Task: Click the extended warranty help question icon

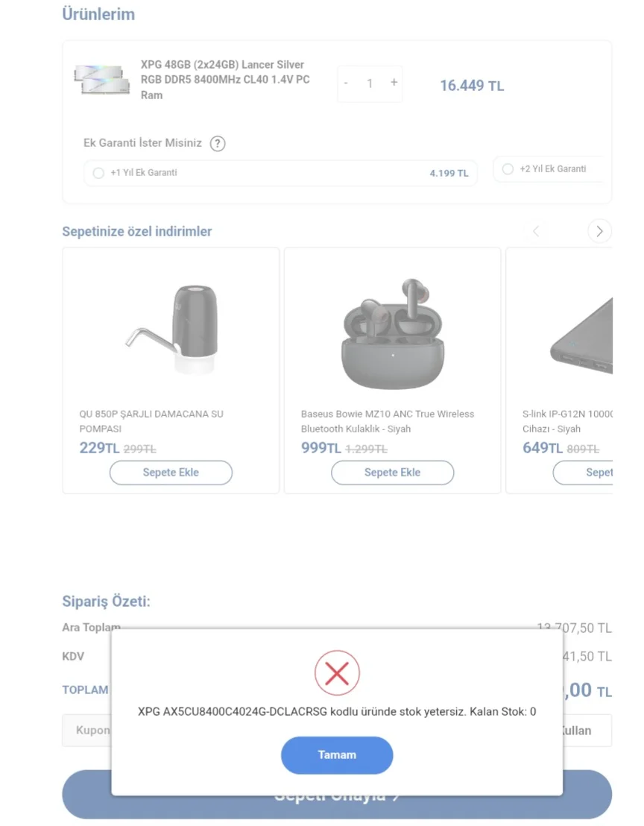Action: tap(217, 144)
